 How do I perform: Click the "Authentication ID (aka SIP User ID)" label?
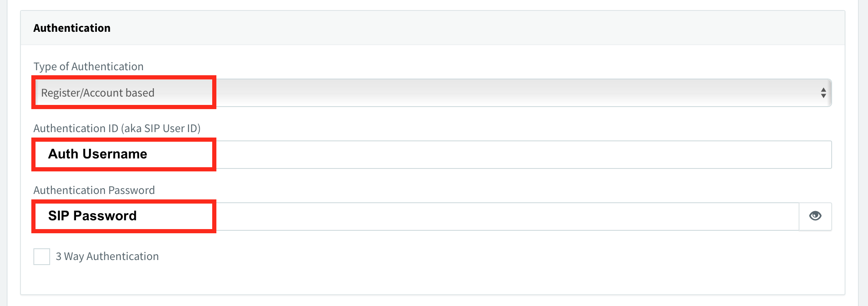117,128
